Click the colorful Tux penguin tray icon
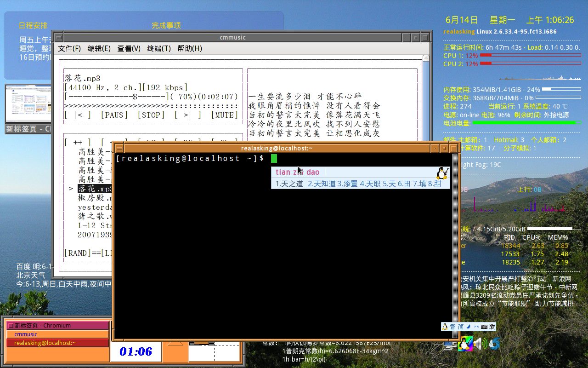Screen dimensions: 588x368 coord(465,344)
